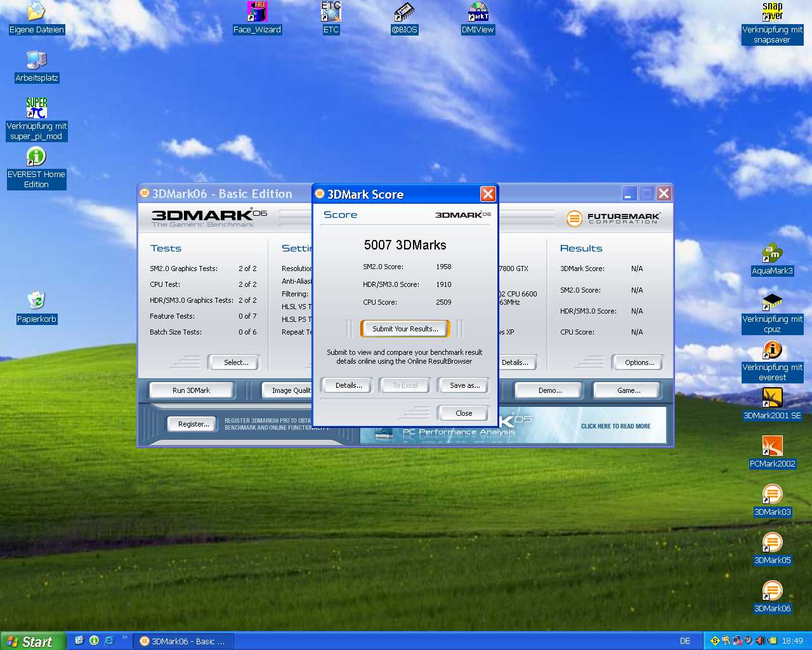
Task: Click the Feature Tests 0 of 7 value
Action: coord(247,316)
